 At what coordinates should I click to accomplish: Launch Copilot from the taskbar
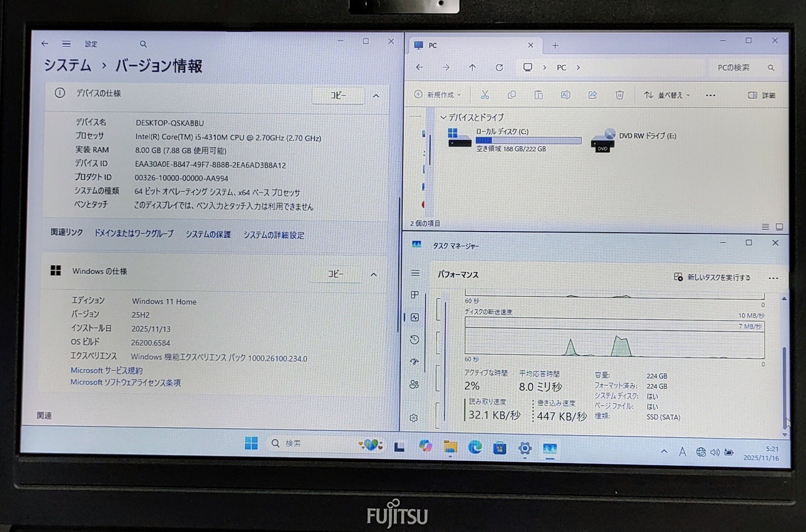(425, 446)
